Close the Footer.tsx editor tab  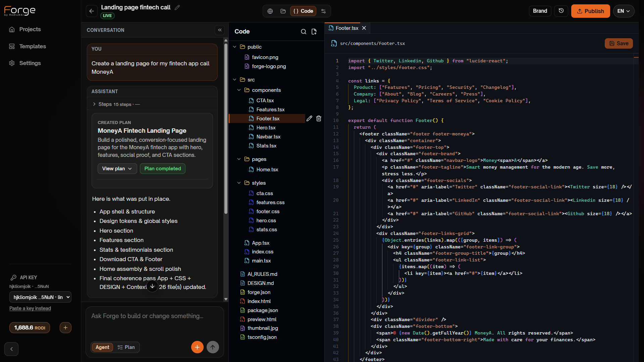pos(364,28)
